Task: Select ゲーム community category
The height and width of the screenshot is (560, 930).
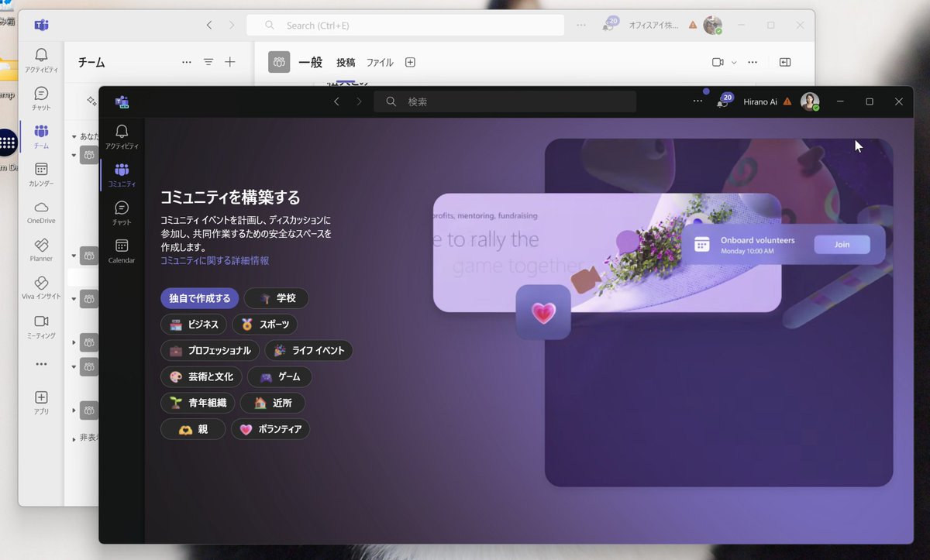Action: click(x=279, y=377)
